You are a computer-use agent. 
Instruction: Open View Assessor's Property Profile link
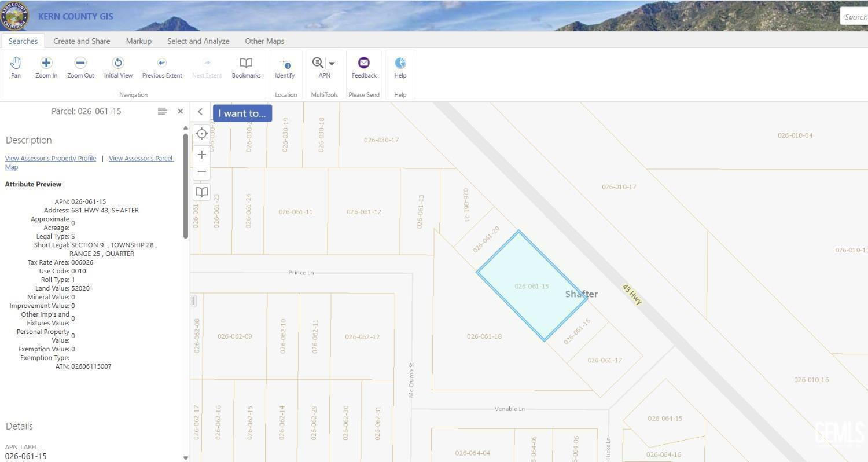point(50,158)
